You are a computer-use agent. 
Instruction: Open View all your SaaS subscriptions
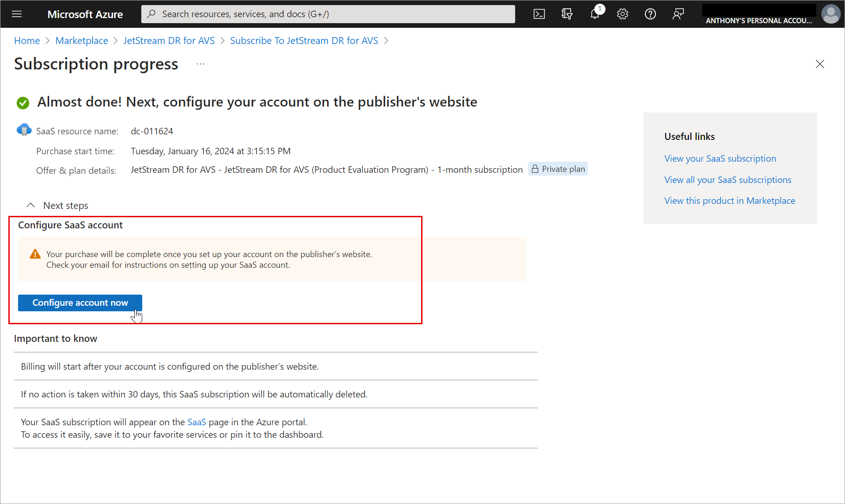(727, 180)
